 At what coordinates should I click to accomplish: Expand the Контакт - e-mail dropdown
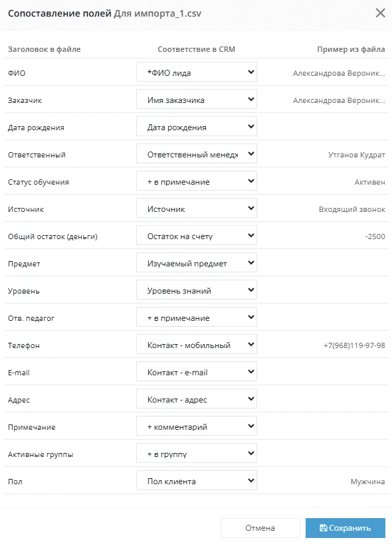click(197, 371)
